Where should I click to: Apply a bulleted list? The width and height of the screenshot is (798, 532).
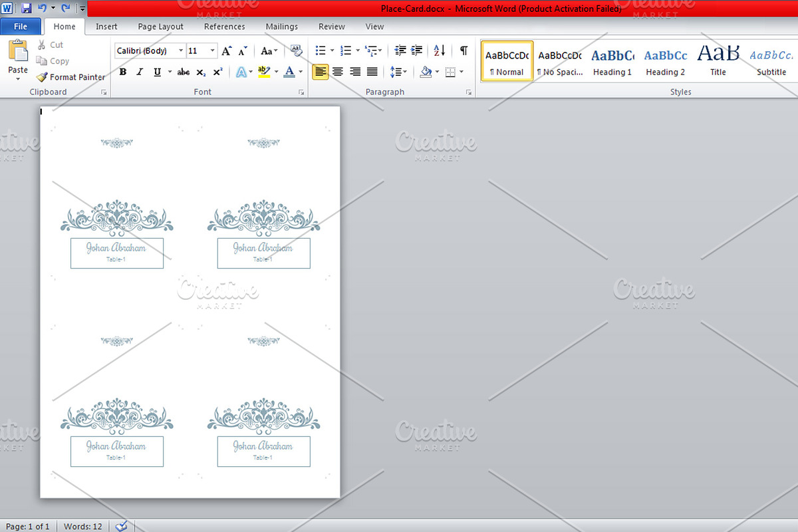320,51
